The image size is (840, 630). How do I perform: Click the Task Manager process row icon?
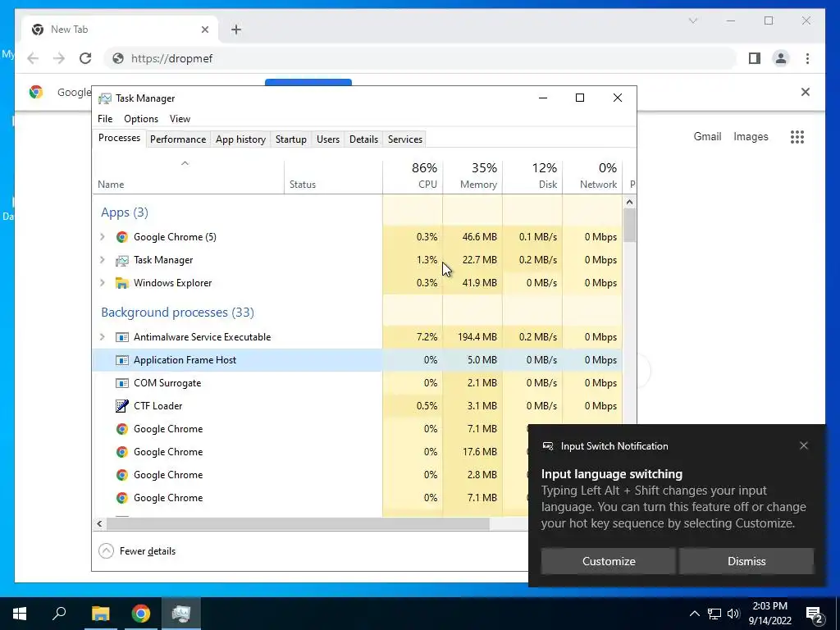pyautogui.click(x=122, y=260)
